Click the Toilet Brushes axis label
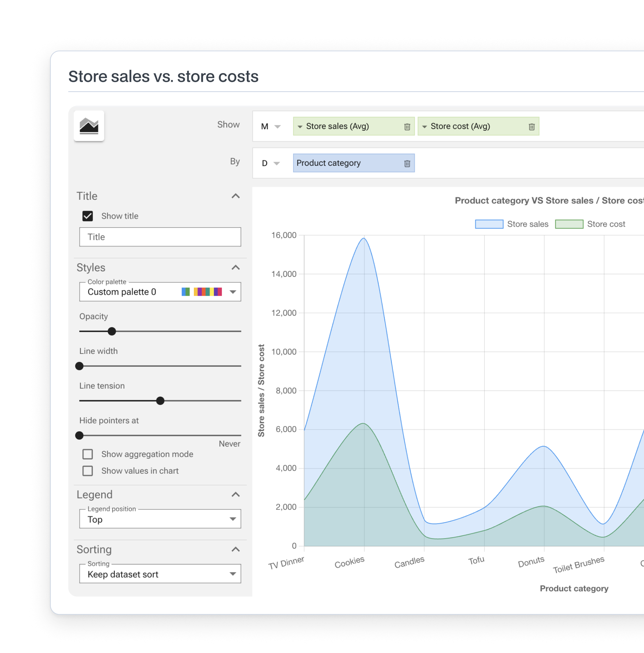 pos(579,565)
